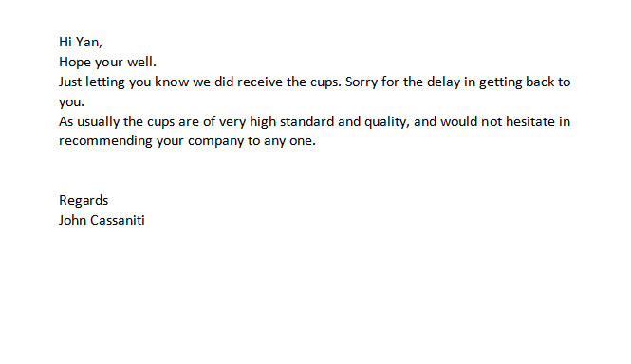Click the surname "Cassaniti" in the signature
Image resolution: width=631 pixels, height=364 pixels.
[118, 221]
